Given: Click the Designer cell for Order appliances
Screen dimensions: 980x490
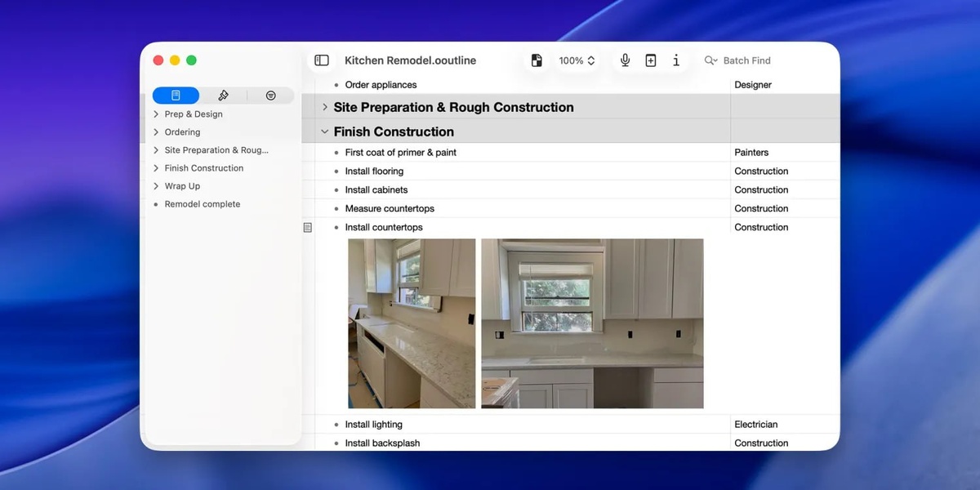Looking at the screenshot, I should (x=753, y=85).
